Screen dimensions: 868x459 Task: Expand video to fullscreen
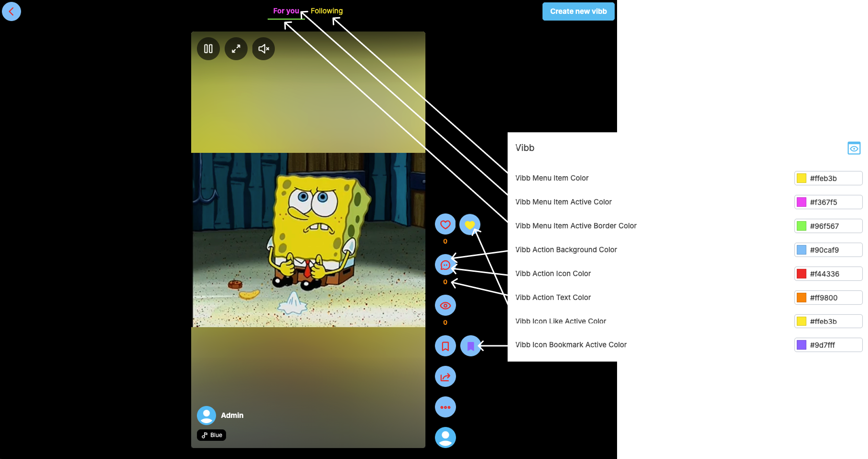236,49
